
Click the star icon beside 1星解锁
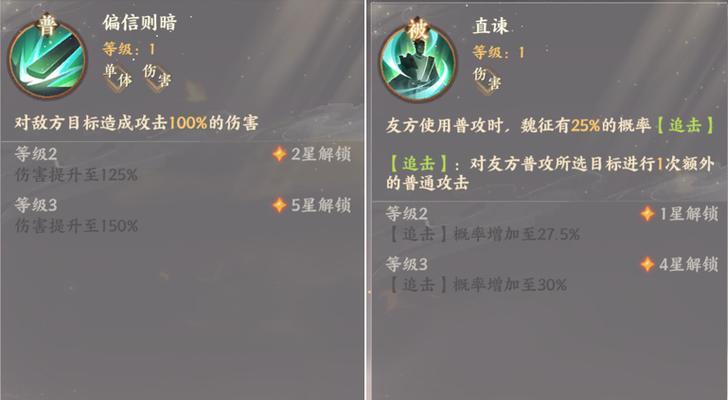tap(648, 214)
